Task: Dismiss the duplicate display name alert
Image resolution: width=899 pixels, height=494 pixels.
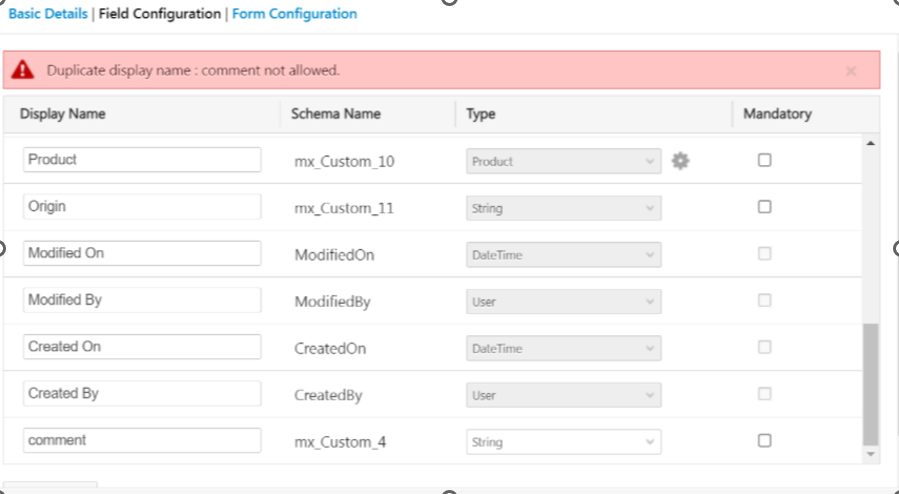Action: (851, 71)
